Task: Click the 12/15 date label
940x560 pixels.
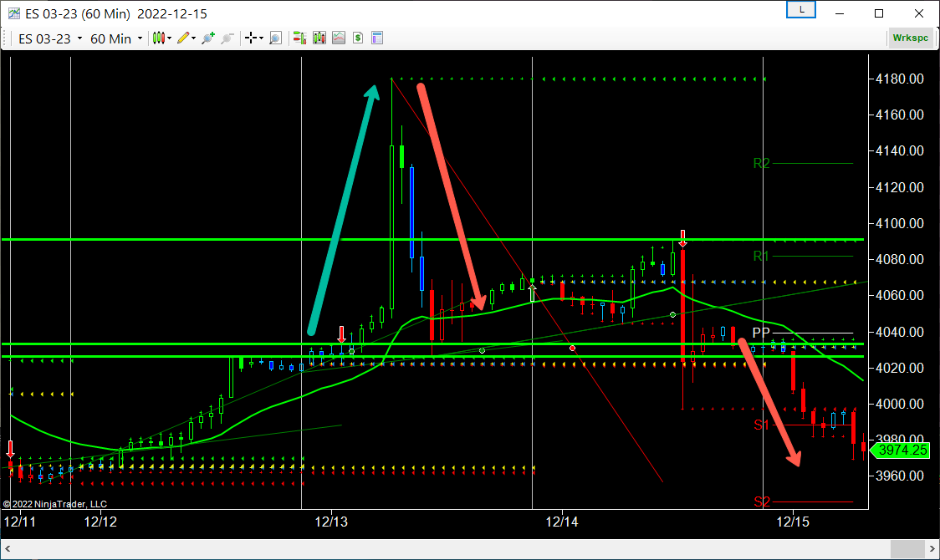Action: [793, 522]
